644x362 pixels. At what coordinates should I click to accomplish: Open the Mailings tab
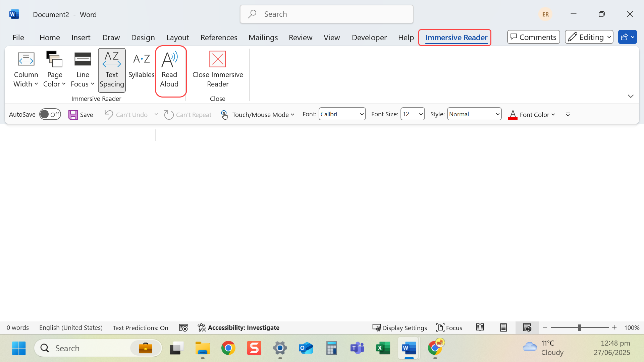pos(263,37)
